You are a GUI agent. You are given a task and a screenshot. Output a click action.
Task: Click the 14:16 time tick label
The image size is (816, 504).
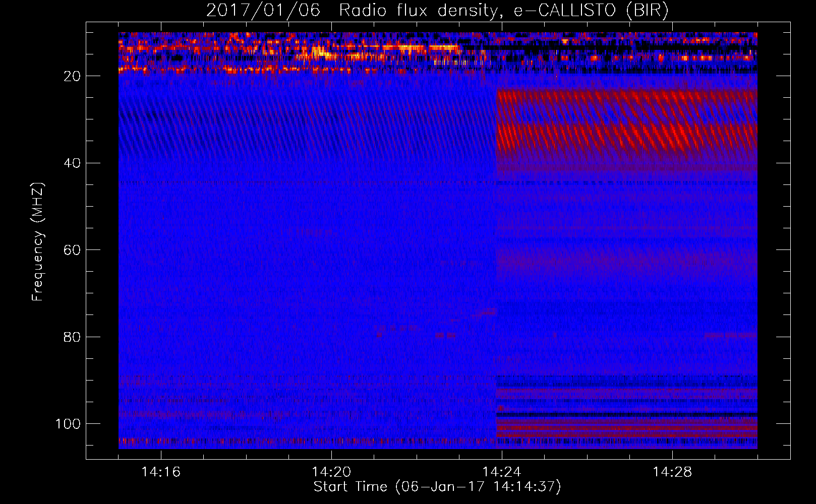point(161,472)
